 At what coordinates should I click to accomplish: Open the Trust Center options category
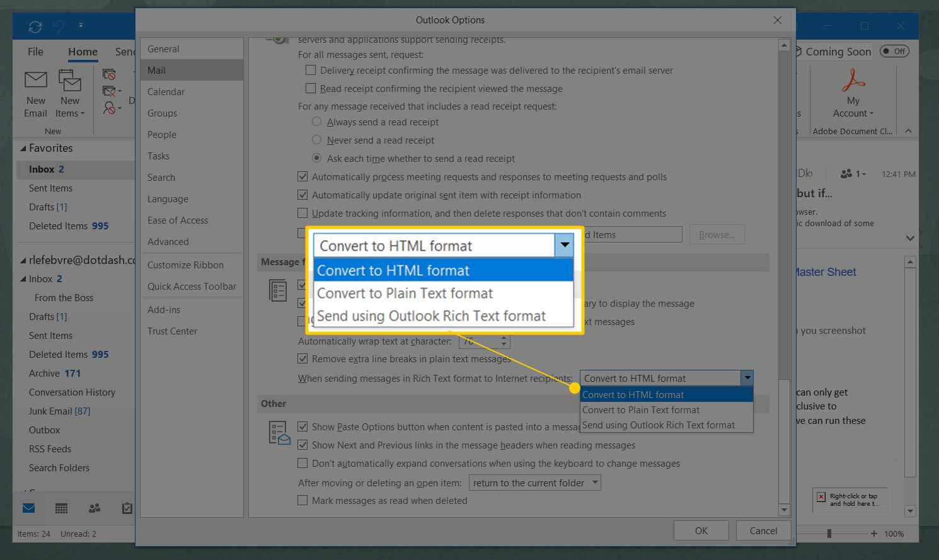click(x=192, y=331)
